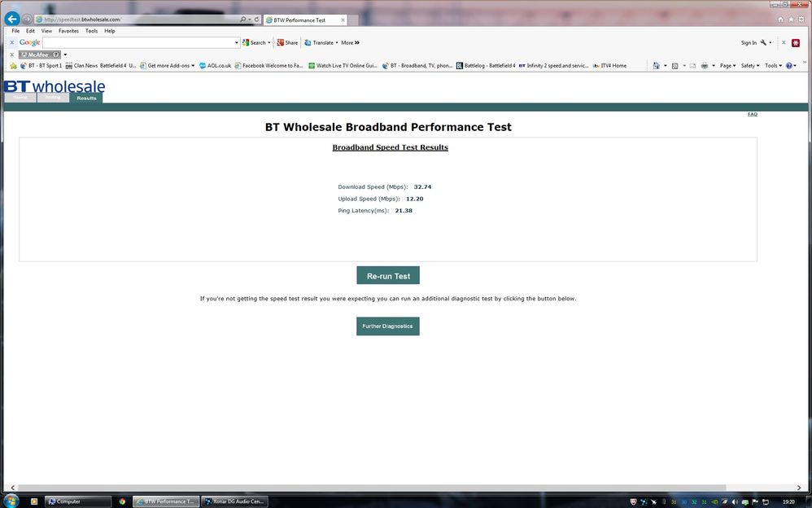812x508 pixels.
Task: Open the Favorites star icon at top right
Action: pos(791,20)
